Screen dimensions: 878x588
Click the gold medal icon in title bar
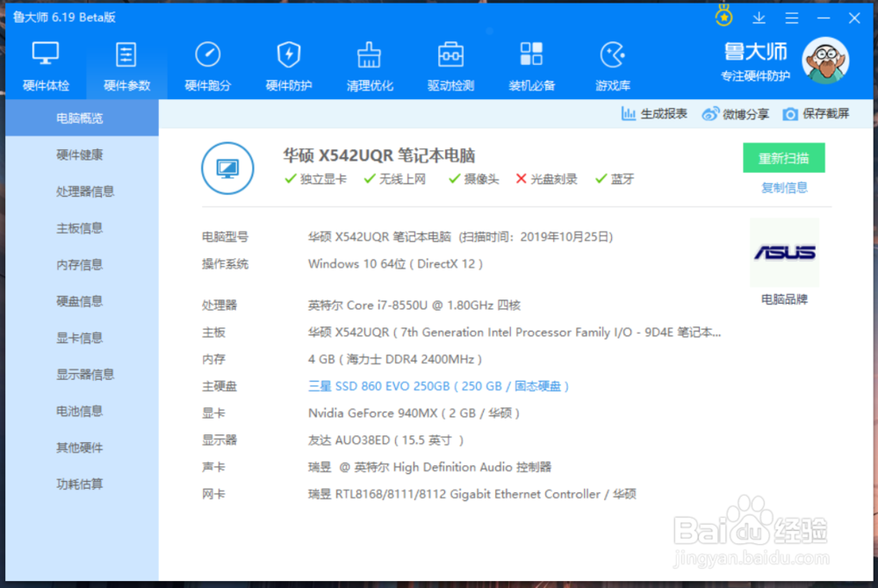[724, 16]
